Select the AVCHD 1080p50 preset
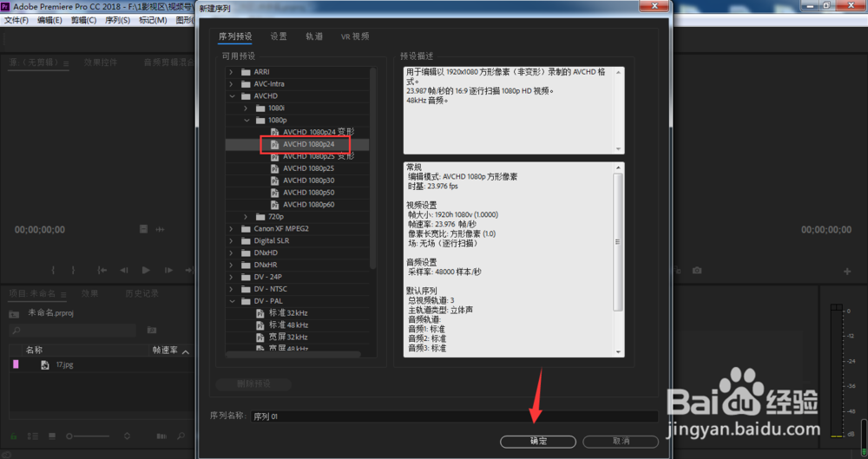868x459 pixels. [308, 193]
